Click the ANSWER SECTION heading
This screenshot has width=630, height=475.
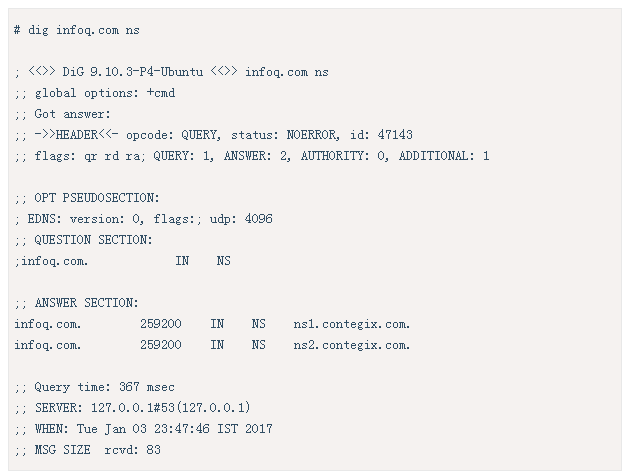[x=86, y=303]
